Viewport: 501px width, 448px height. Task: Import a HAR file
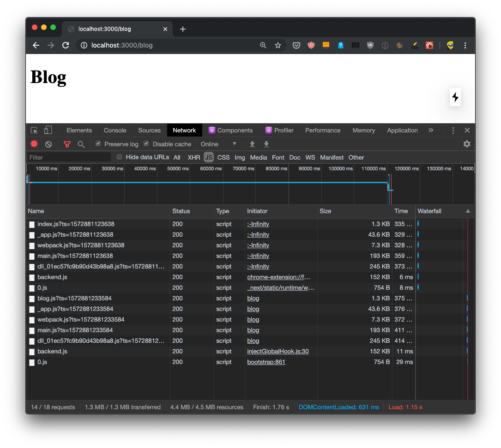(252, 144)
